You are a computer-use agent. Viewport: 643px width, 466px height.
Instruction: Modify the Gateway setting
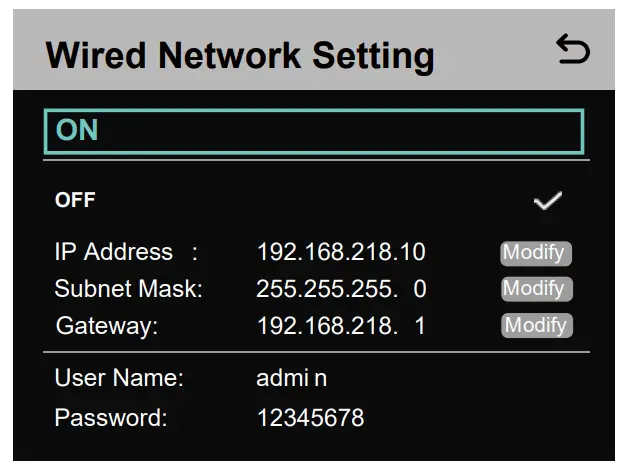coord(535,325)
